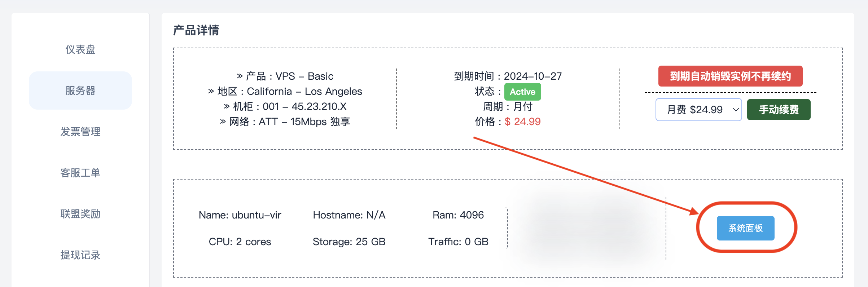The height and width of the screenshot is (287, 868).
Task: Open 客服工单 from the sidebar
Action: pyautogui.click(x=80, y=173)
